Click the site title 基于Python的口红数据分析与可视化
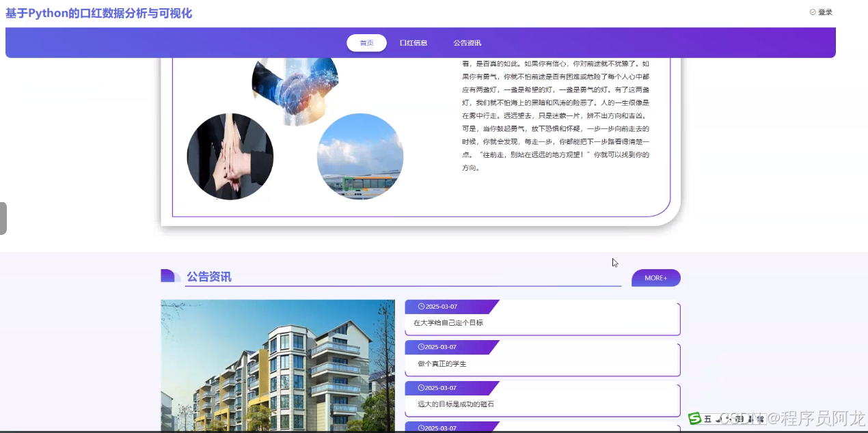Image resolution: width=868 pixels, height=433 pixels. [98, 13]
